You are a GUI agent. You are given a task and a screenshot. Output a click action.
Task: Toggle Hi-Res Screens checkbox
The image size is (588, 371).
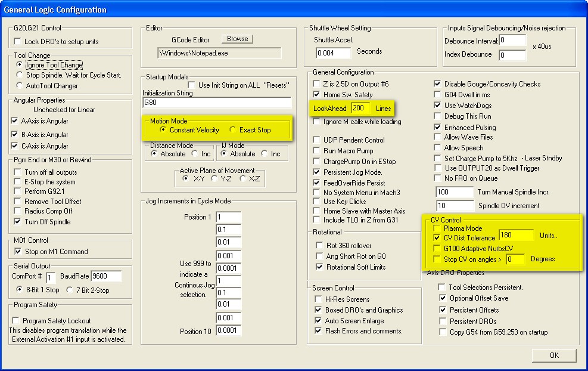point(318,299)
